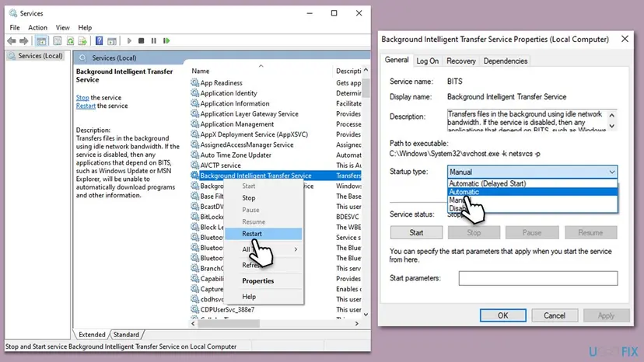Viewport: 644px width, 362px height.
Task: Click services list vertical scrollbar down arrow
Action: 366,315
